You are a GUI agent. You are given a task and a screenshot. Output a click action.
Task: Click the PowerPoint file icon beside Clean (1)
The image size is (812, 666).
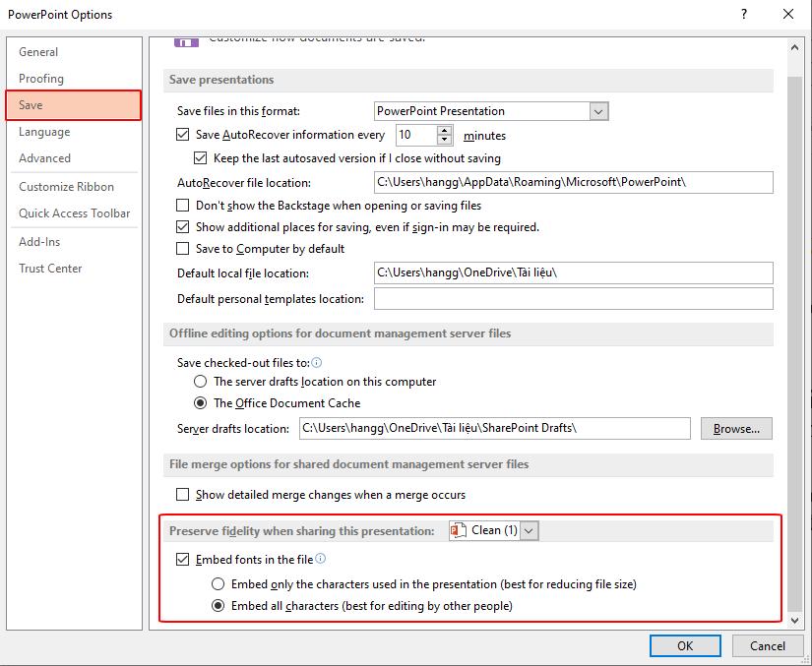pyautogui.click(x=459, y=530)
